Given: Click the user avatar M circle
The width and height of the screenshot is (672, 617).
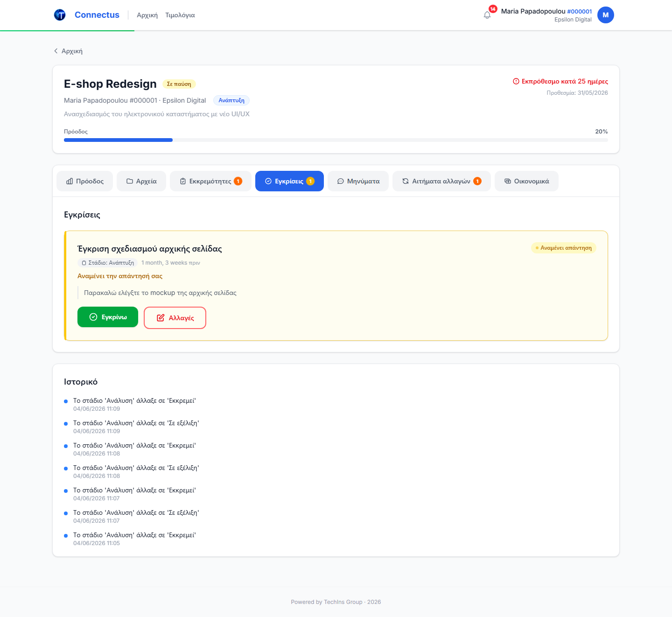Looking at the screenshot, I should [606, 15].
